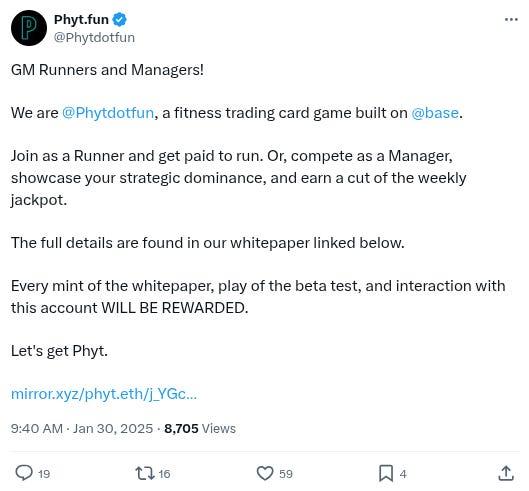Open the three-dot more options menu
Screen dimensions: 529x491
[x=511, y=20]
